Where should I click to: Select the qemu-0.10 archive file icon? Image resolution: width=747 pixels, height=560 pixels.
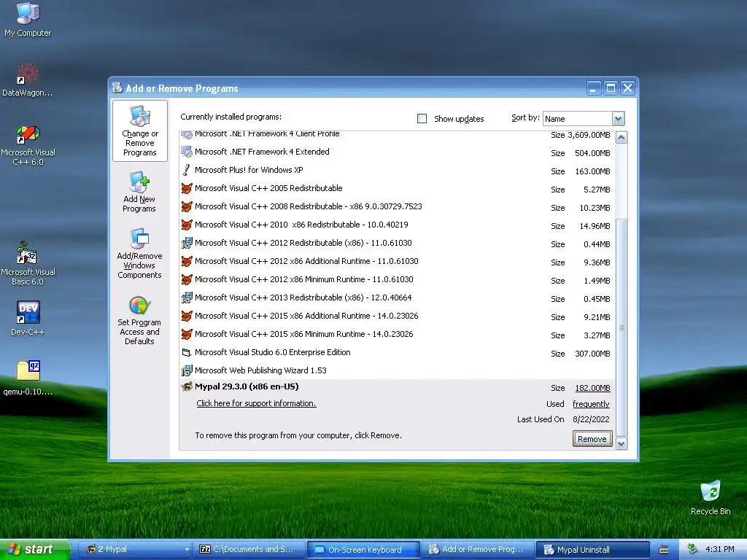(x=28, y=378)
